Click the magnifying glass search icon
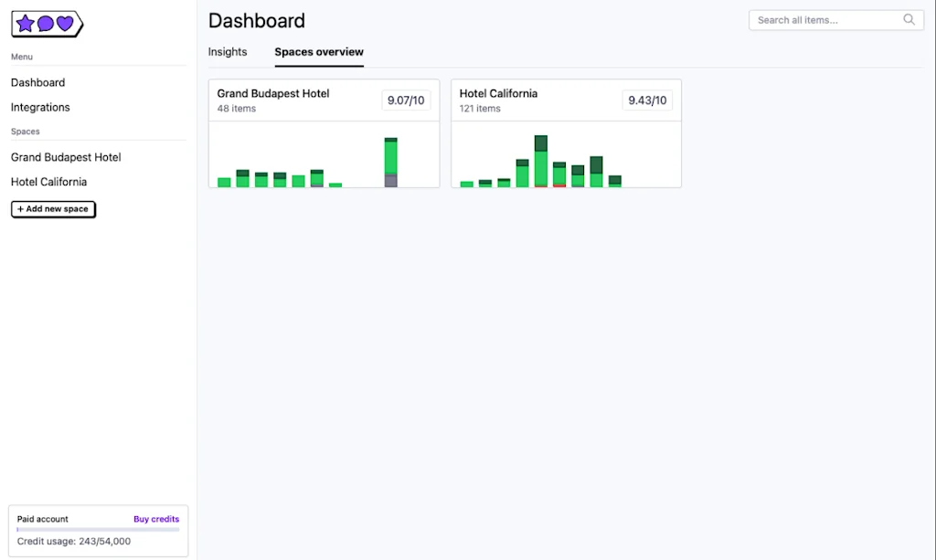Screen dimensions: 936x560 click(x=909, y=19)
